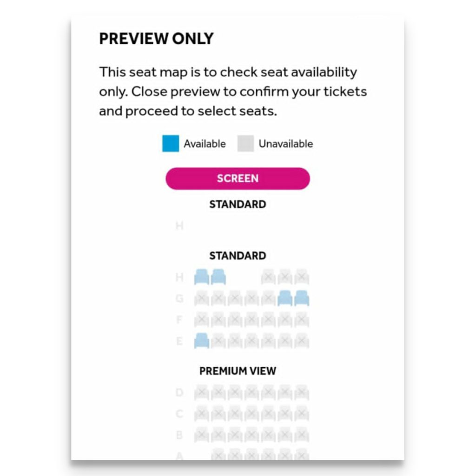
Task: Choose the first blue seat in row G
Action: pyautogui.click(x=285, y=298)
